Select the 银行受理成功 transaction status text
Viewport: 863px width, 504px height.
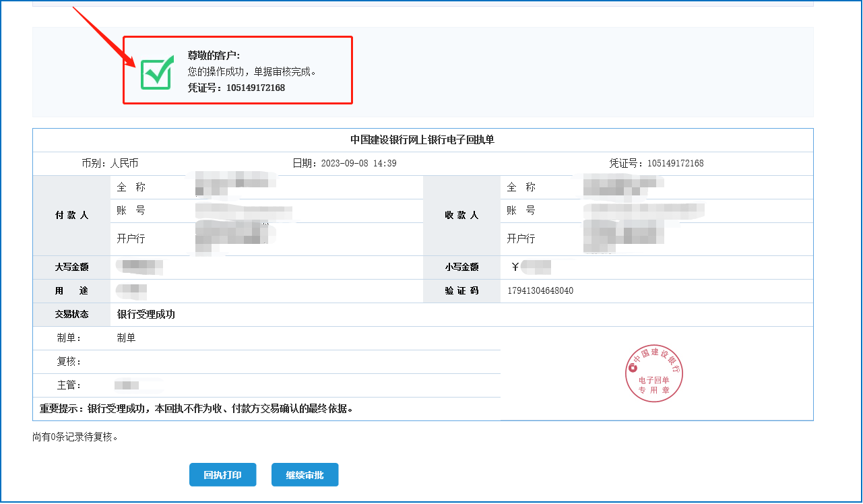point(146,314)
